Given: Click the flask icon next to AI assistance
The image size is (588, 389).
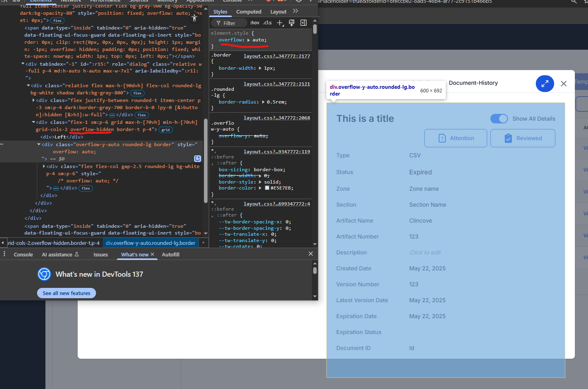Looking at the screenshot, I should coord(76,254).
